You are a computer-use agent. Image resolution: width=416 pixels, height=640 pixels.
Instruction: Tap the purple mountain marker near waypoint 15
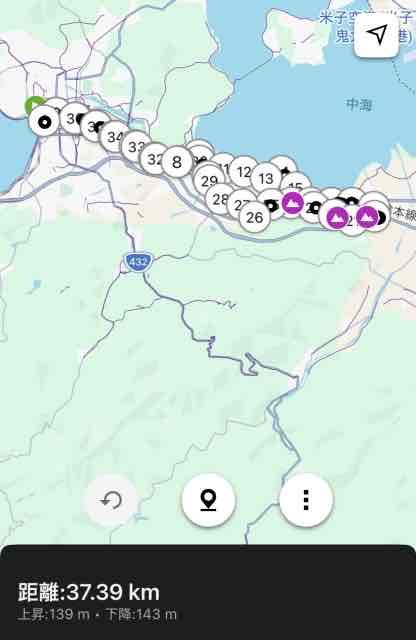click(292, 203)
